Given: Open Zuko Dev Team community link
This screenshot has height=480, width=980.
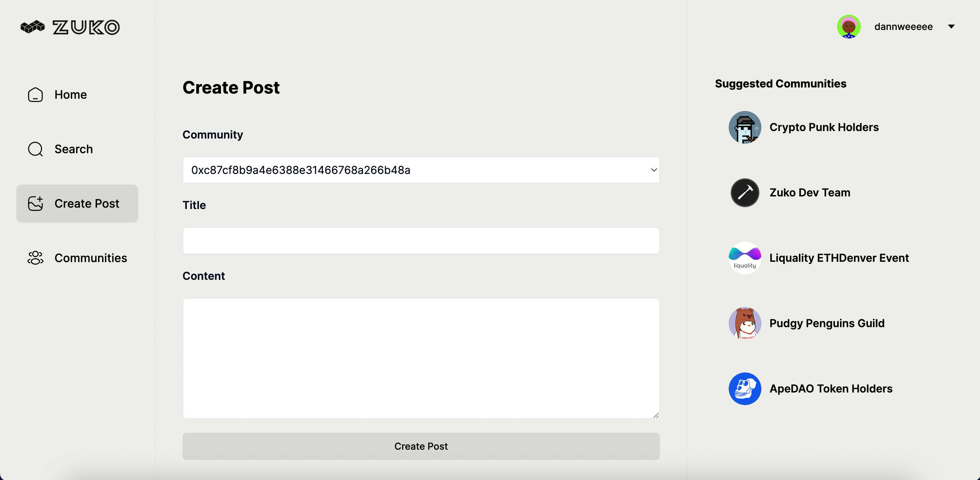Looking at the screenshot, I should pos(809,192).
